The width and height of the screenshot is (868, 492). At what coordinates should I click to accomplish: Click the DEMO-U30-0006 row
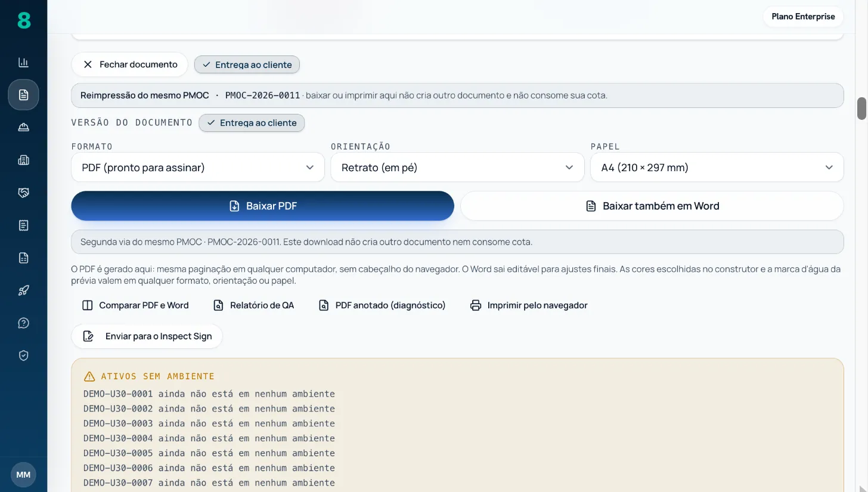209,468
